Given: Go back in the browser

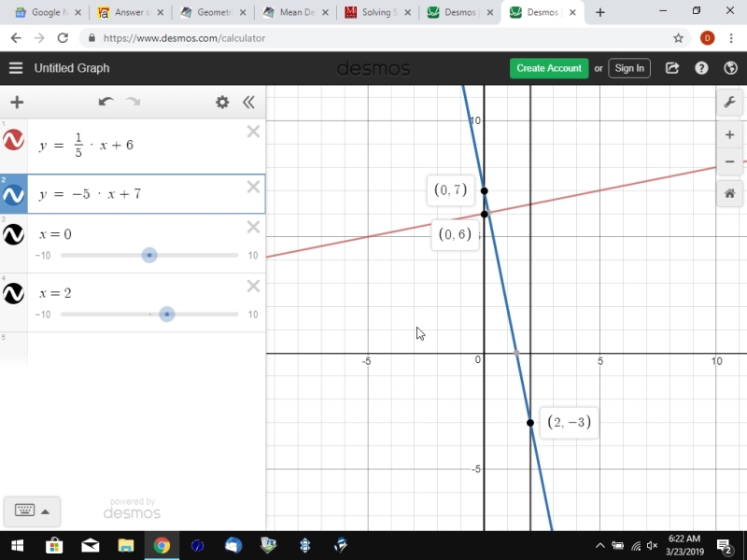Looking at the screenshot, I should [x=16, y=38].
